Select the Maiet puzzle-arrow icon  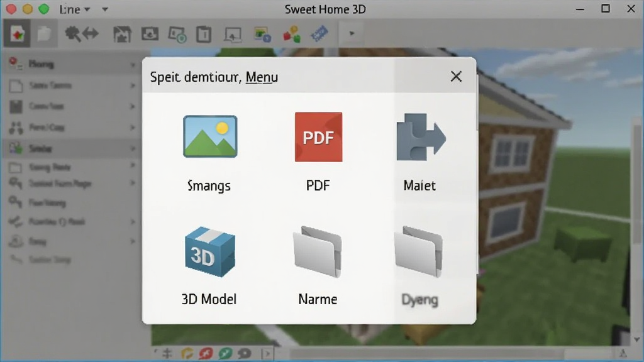tap(421, 137)
